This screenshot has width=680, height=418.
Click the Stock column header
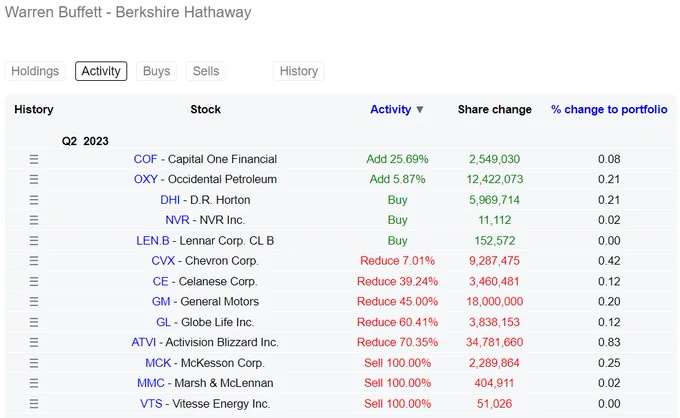pyautogui.click(x=206, y=109)
